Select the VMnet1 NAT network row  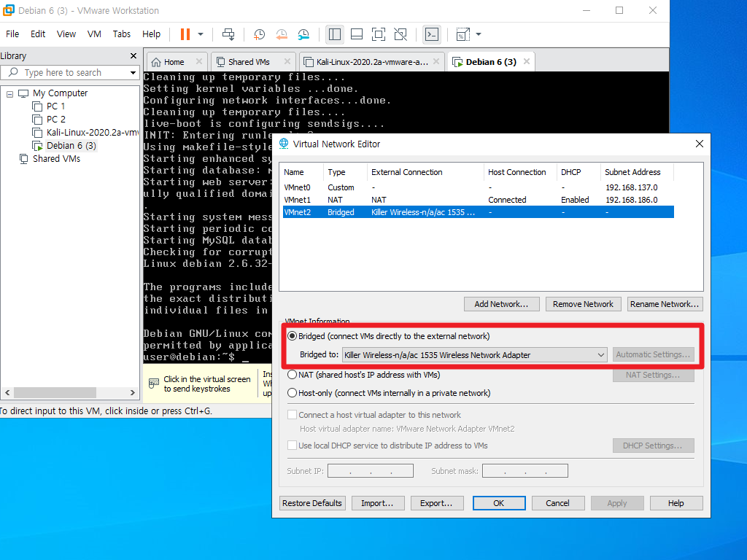pos(479,200)
